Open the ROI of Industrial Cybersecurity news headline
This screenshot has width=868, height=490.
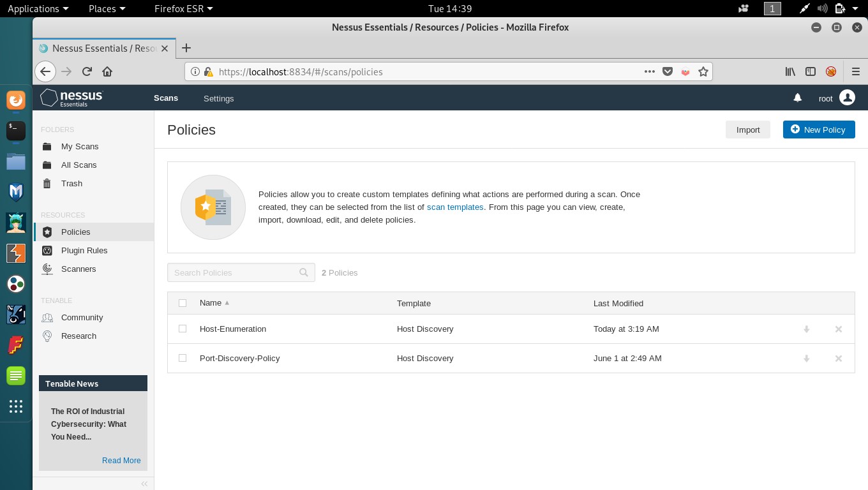[x=89, y=424]
